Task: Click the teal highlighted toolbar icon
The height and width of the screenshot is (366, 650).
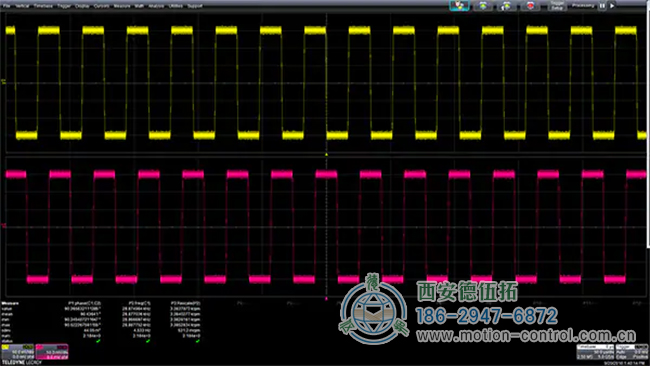Action: (x=459, y=5)
